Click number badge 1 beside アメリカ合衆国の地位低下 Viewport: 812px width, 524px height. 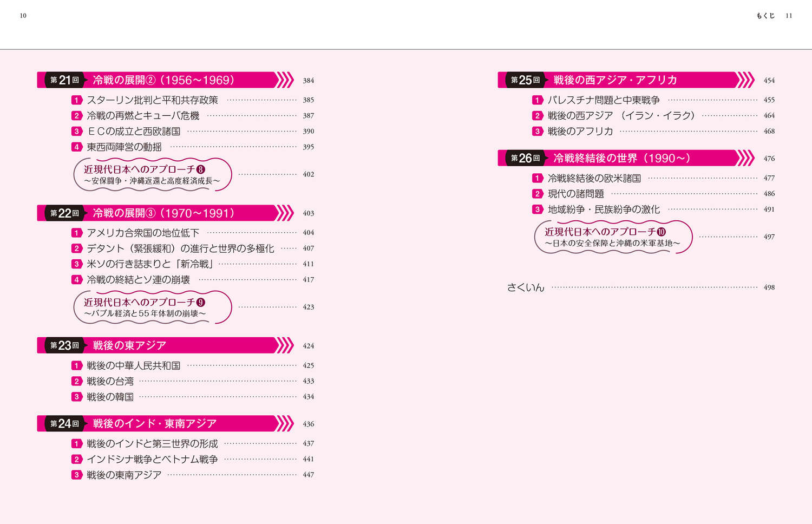77,233
